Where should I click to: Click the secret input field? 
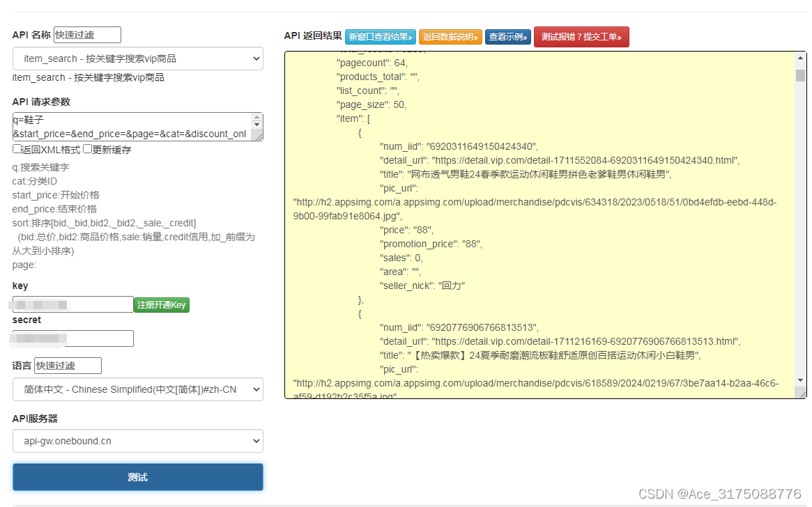[73, 338]
